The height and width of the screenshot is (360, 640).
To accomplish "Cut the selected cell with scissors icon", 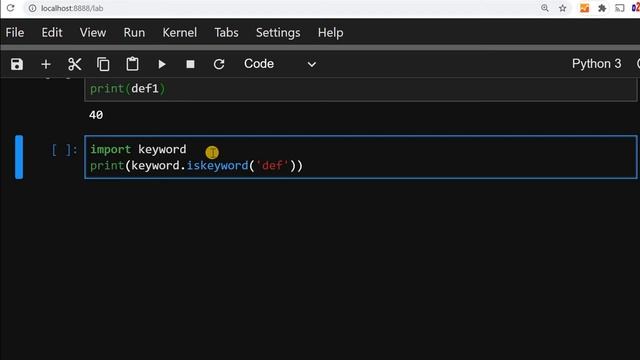I will (75, 64).
